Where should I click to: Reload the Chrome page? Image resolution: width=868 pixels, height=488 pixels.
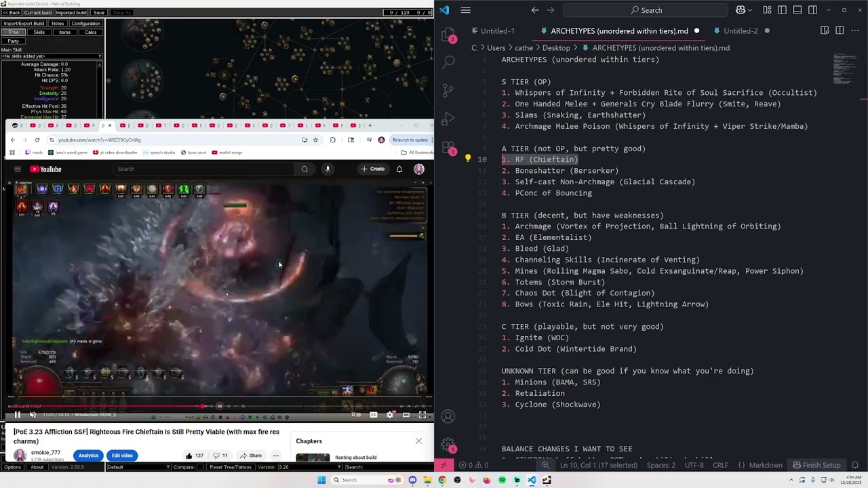point(39,140)
